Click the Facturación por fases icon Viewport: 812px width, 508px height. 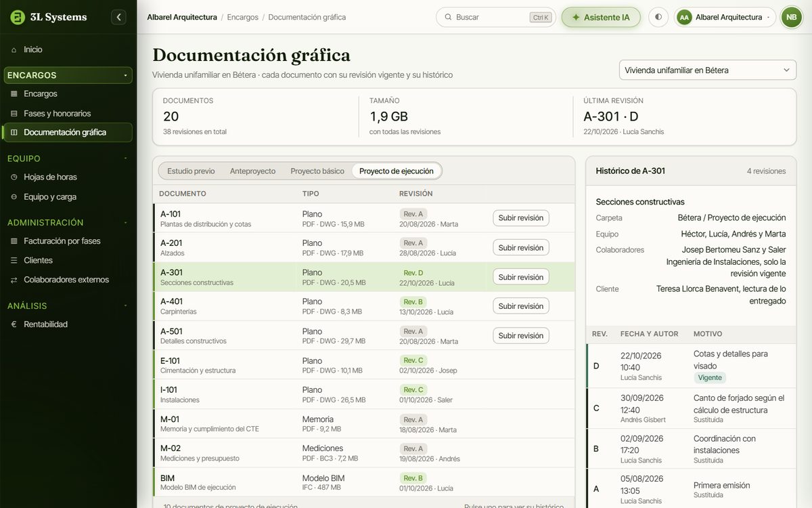click(14, 240)
